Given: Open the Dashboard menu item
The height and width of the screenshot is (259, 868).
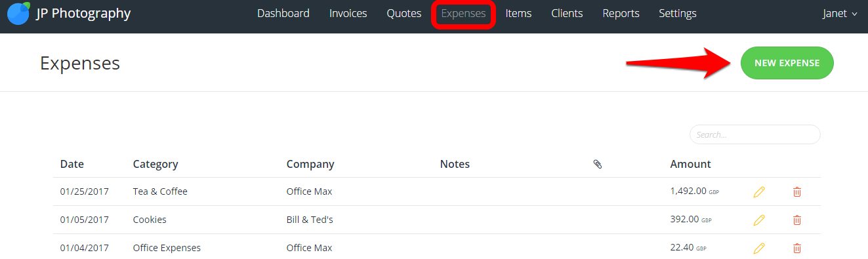Looking at the screenshot, I should coord(283,14).
